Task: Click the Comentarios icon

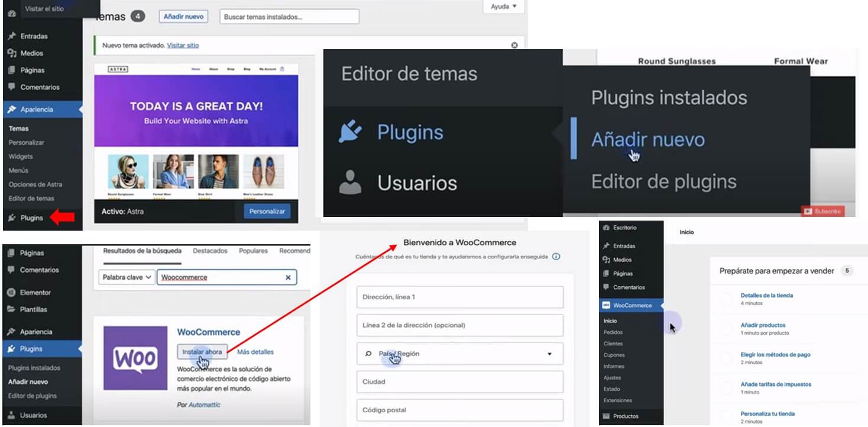Action: [10, 87]
